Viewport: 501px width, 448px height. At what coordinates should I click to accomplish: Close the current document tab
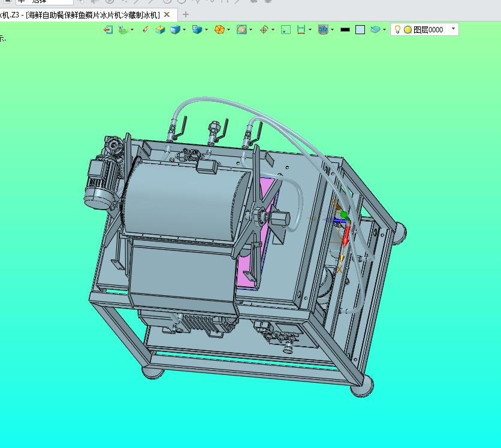(167, 14)
